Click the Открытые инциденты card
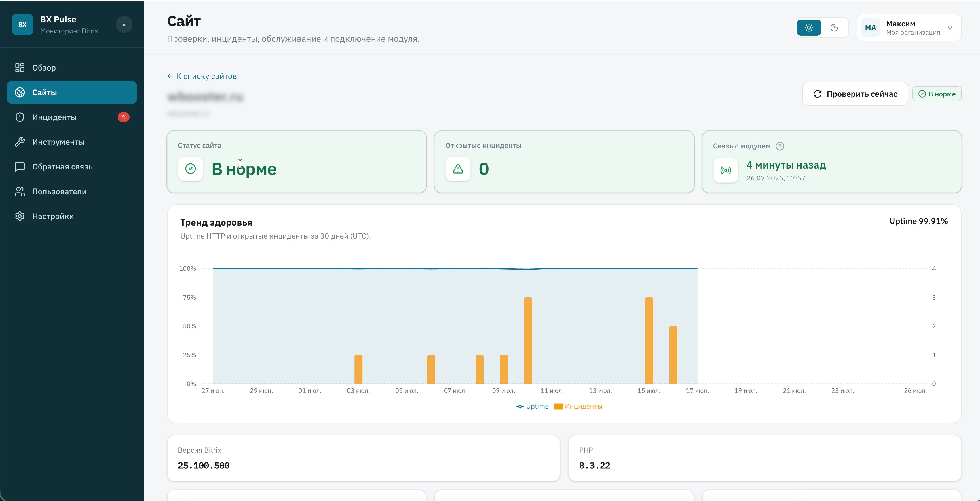The width and height of the screenshot is (980, 501). 564,161
